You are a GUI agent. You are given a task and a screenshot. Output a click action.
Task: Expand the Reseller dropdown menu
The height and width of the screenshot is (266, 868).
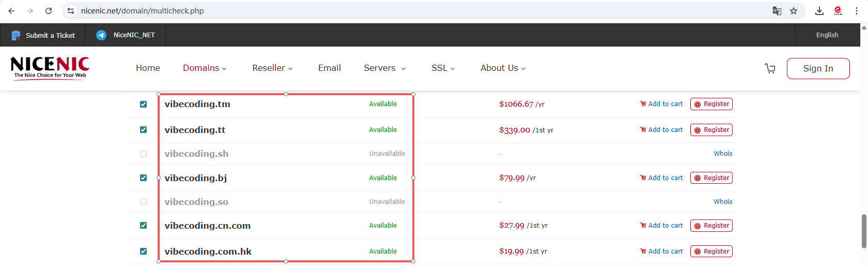pyautogui.click(x=272, y=68)
